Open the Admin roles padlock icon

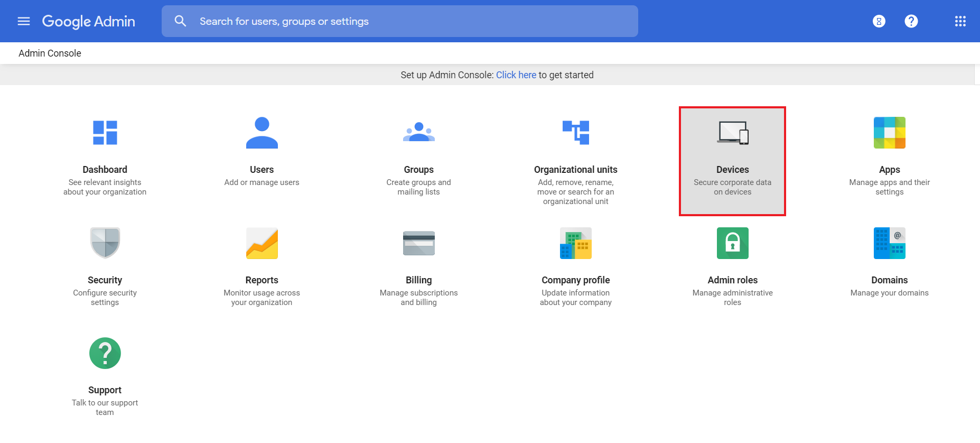pos(732,243)
